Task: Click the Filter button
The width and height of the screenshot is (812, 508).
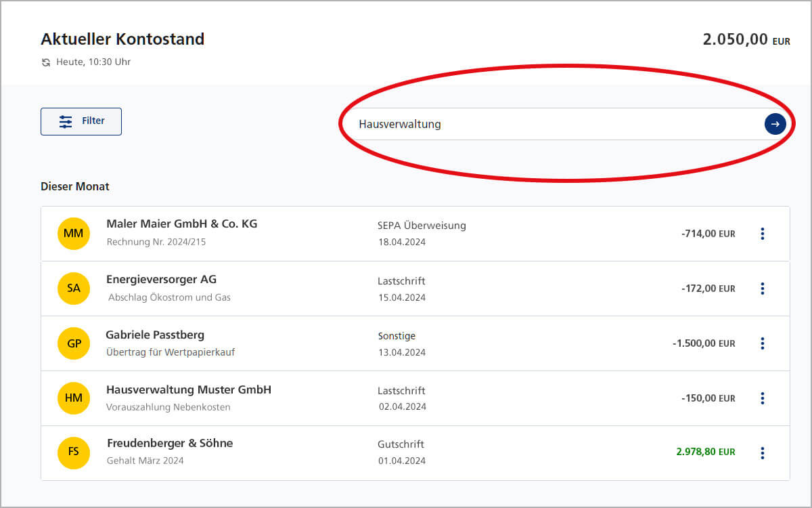Action: pos(81,121)
